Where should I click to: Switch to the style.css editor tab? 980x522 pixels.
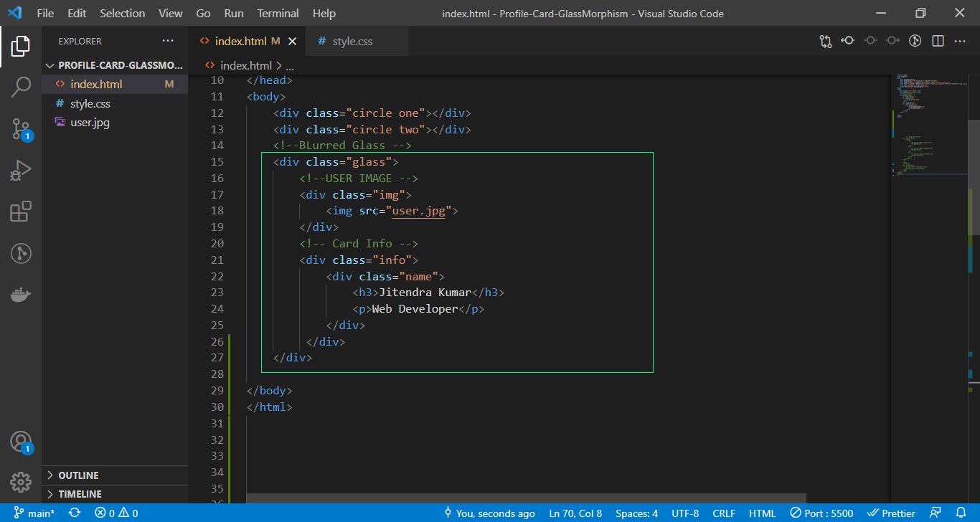[356, 41]
